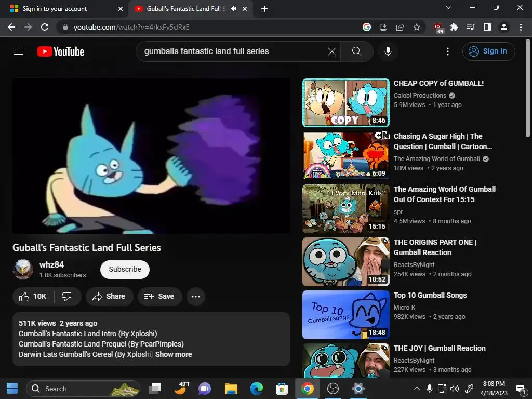Show hidden system tray icons

click(x=417, y=389)
